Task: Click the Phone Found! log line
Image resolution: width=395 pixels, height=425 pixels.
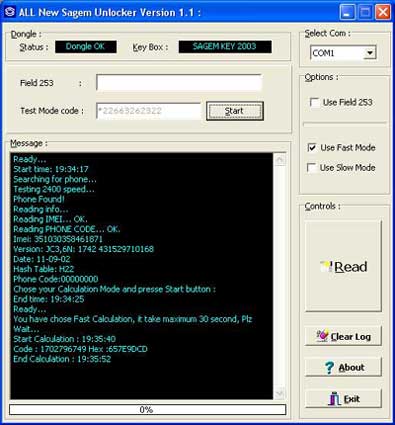Action: coord(39,199)
